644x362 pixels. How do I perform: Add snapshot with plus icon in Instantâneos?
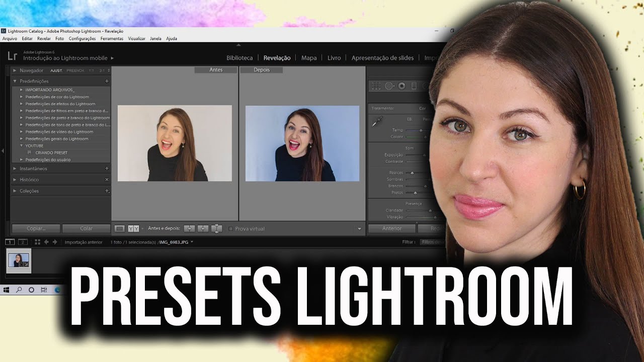[107, 168]
